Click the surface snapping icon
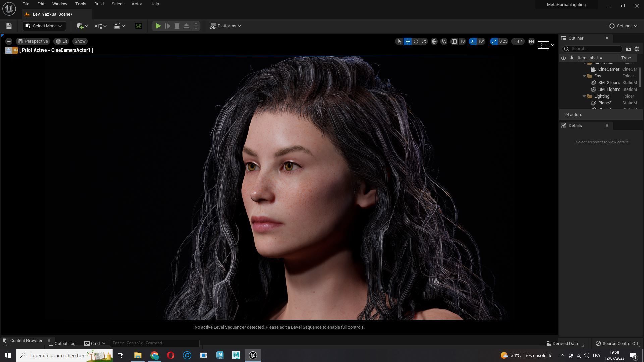 (444, 41)
